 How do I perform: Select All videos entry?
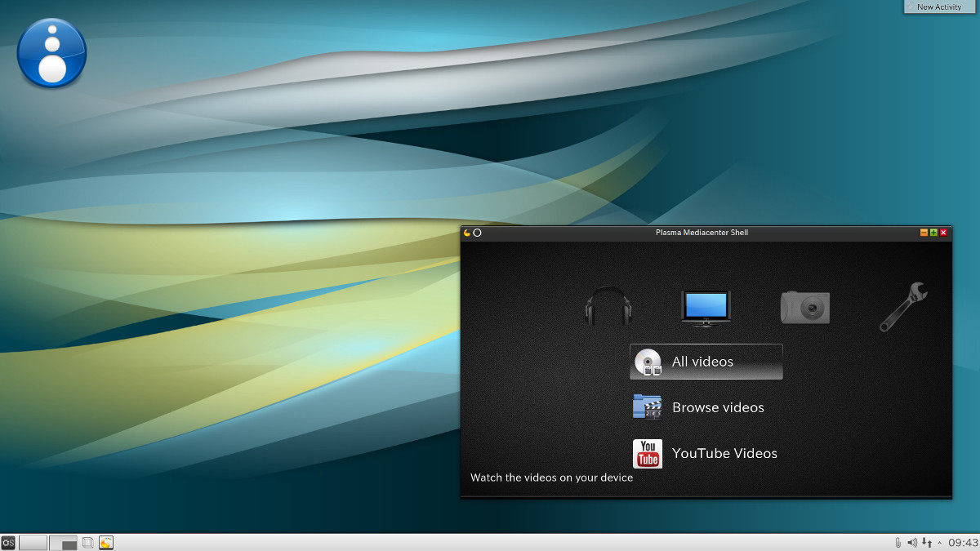(706, 362)
